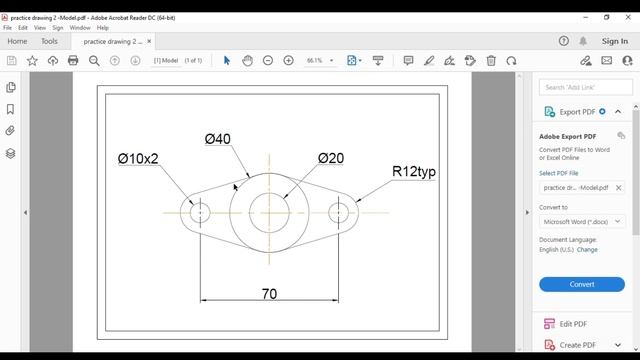Viewport: 640px width, 360px height.
Task: Switch to the Home tab
Action: point(17,41)
